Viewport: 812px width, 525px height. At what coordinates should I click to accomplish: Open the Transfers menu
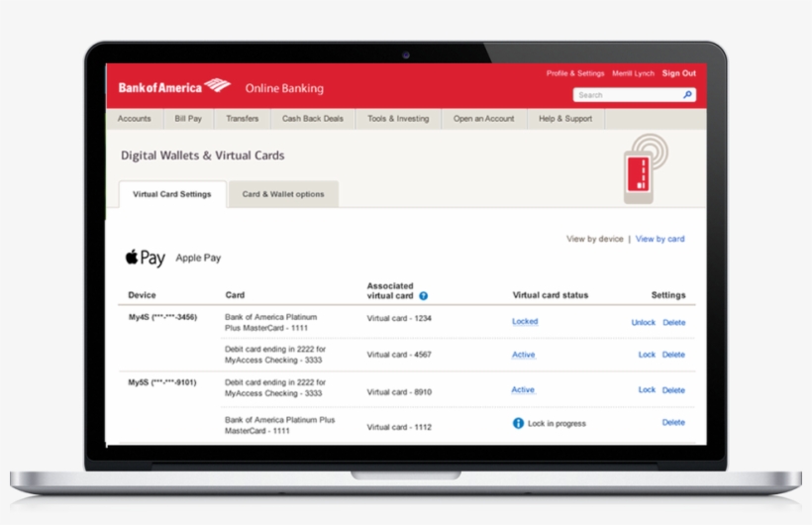pyautogui.click(x=242, y=119)
